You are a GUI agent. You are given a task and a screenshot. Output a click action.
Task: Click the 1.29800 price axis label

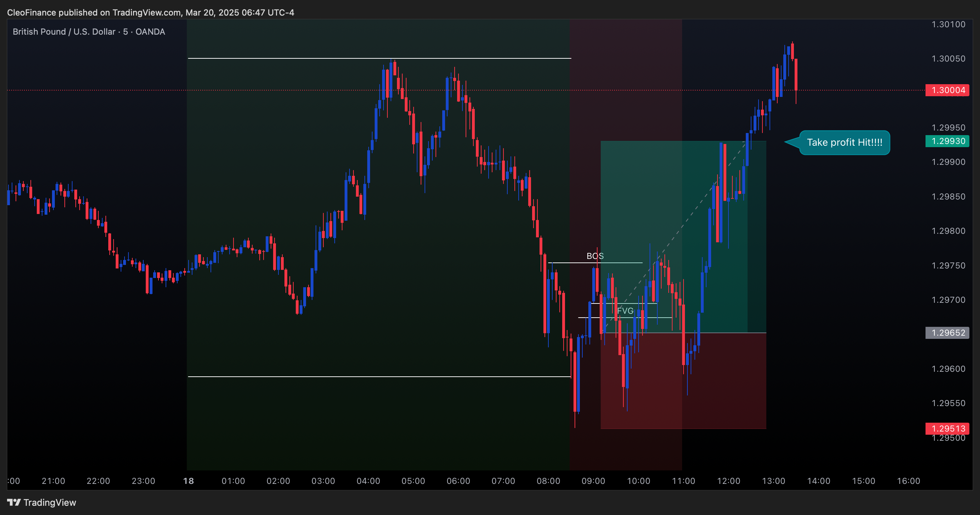point(948,231)
